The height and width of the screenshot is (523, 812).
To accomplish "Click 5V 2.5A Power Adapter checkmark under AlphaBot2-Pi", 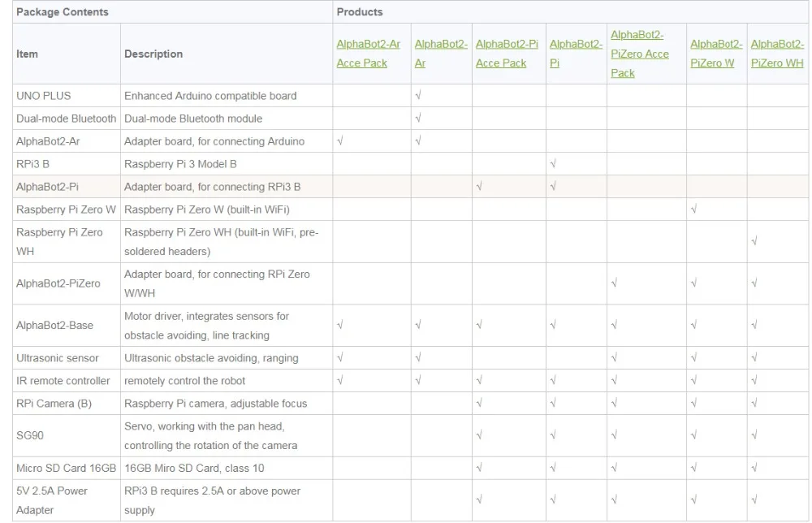I will [552, 500].
